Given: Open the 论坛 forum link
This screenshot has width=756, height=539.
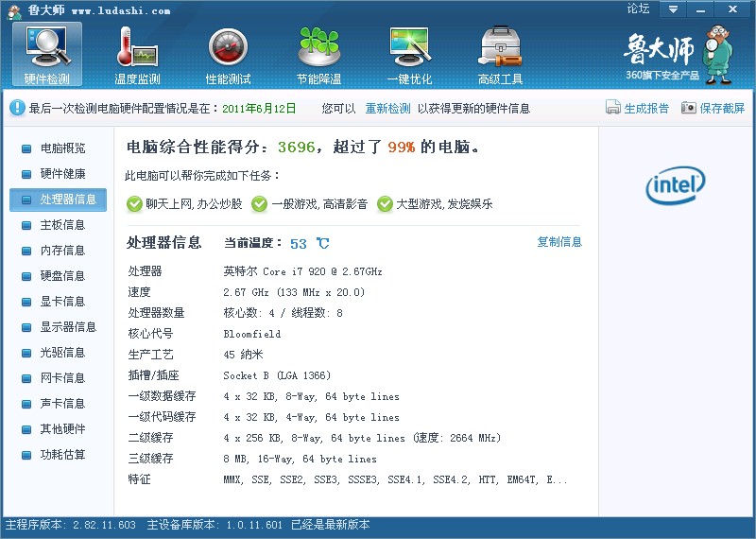Looking at the screenshot, I should [x=638, y=9].
